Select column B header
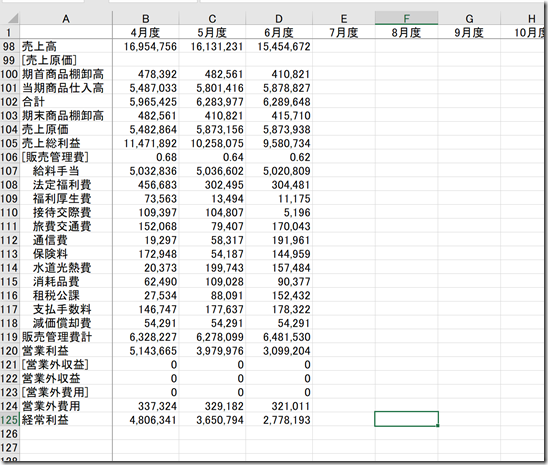This screenshot has width=548, height=465. [x=146, y=18]
